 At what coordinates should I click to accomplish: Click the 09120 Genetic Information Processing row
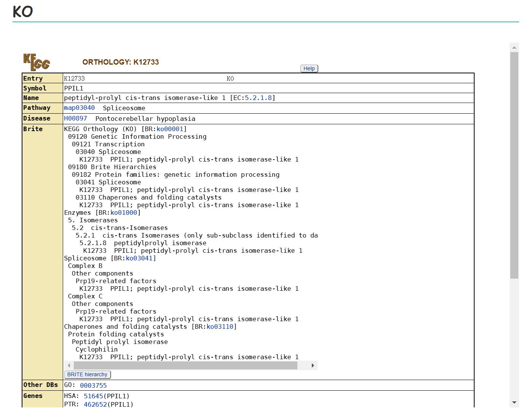pos(137,136)
